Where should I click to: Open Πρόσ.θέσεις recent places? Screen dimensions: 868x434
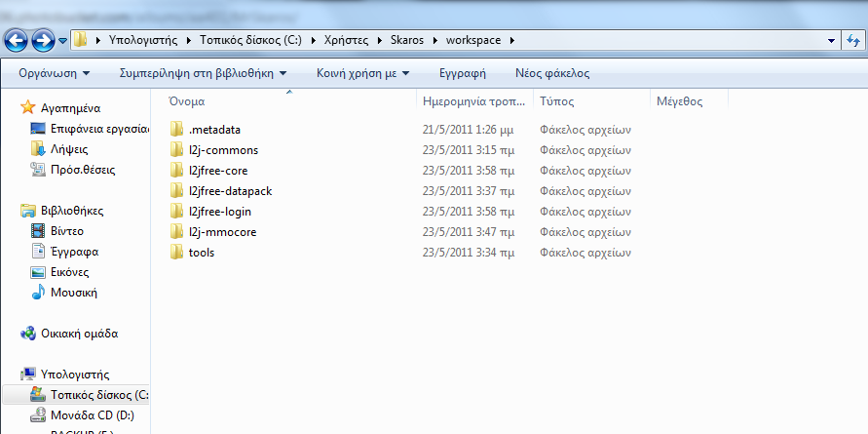[83, 170]
